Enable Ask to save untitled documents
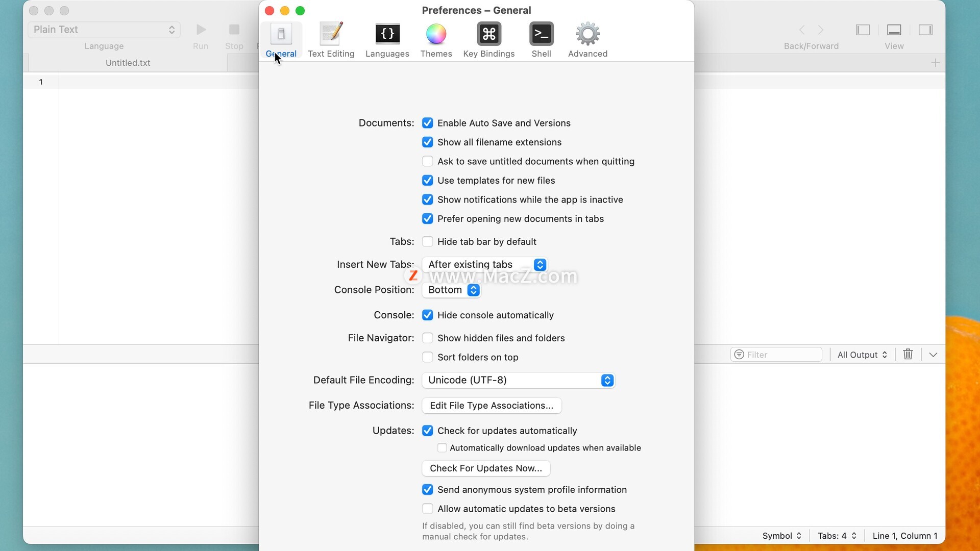 (x=428, y=161)
